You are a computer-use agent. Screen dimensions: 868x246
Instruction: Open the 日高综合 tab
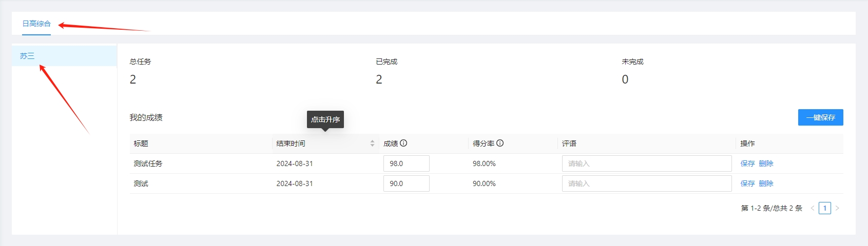(x=36, y=24)
